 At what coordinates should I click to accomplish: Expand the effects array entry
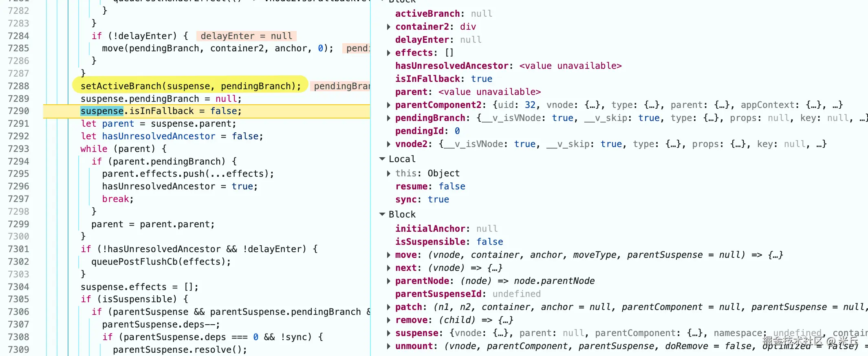click(388, 53)
